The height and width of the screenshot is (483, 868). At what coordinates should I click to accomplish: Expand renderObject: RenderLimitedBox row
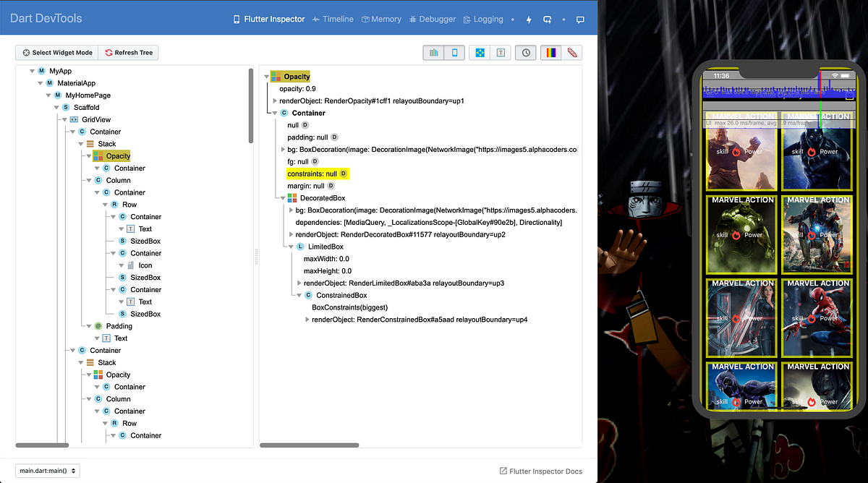pyautogui.click(x=299, y=283)
